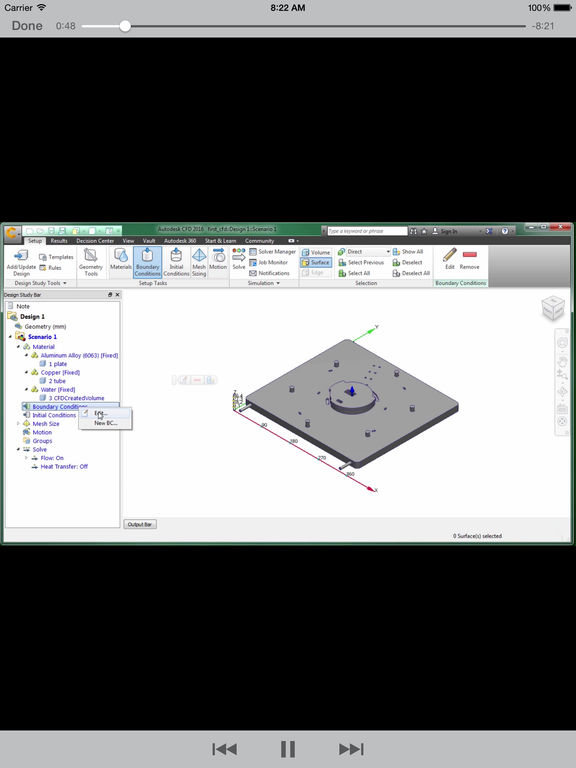This screenshot has height=768, width=576.
Task: Select 3 CFDCreatedVolume part
Action: pyautogui.click(x=76, y=398)
